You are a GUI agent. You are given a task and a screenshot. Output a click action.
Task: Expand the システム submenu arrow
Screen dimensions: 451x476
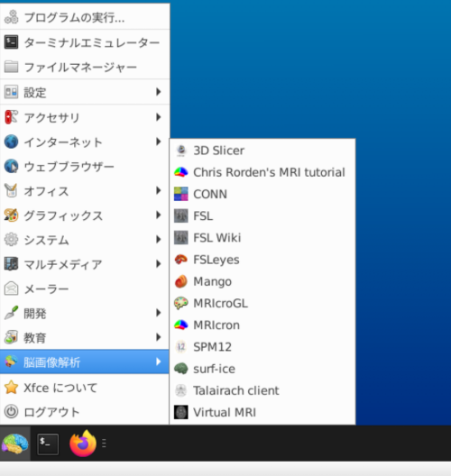tap(158, 240)
